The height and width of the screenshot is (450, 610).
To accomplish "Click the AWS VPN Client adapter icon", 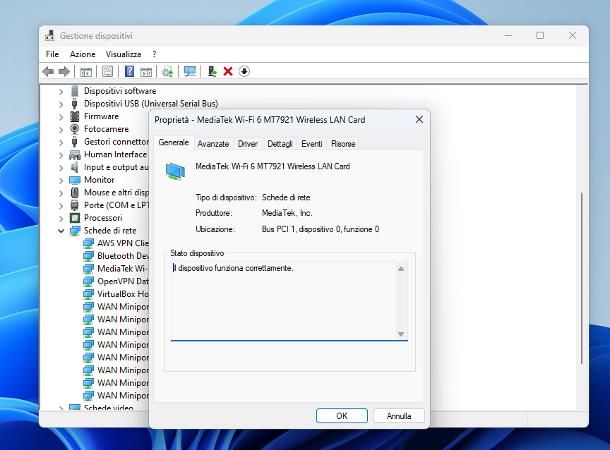I will tap(88, 243).
